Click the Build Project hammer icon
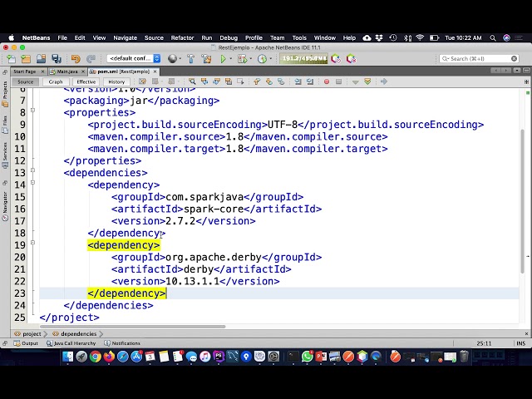The image size is (532, 399). point(190,59)
